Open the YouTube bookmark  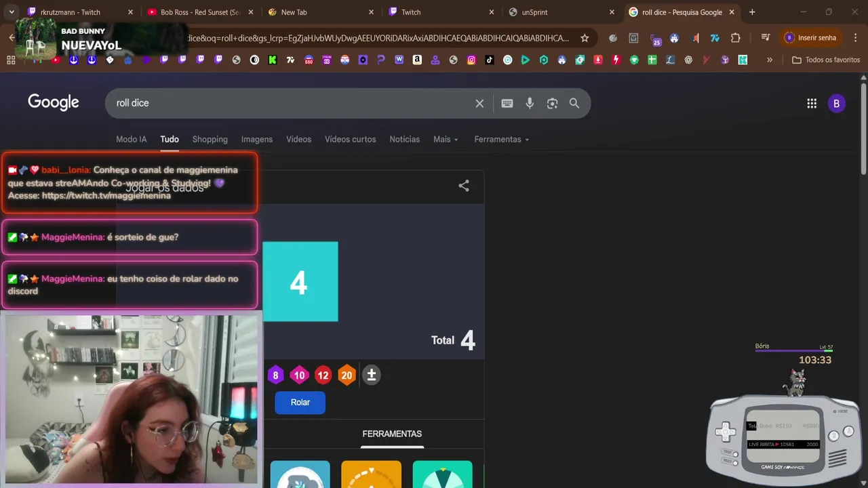(56, 60)
